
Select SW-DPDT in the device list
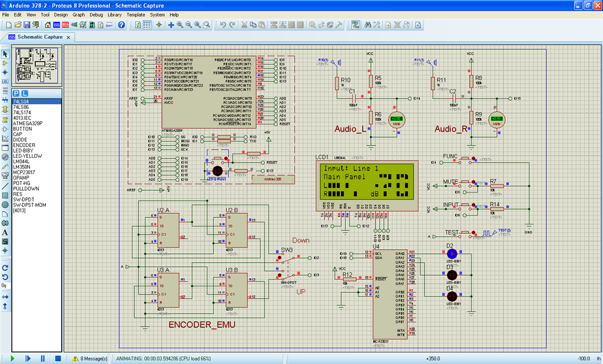(x=37, y=200)
